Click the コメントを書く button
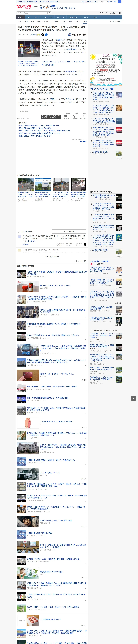Viewport: 138px width, 644px height. click(x=69, y=232)
